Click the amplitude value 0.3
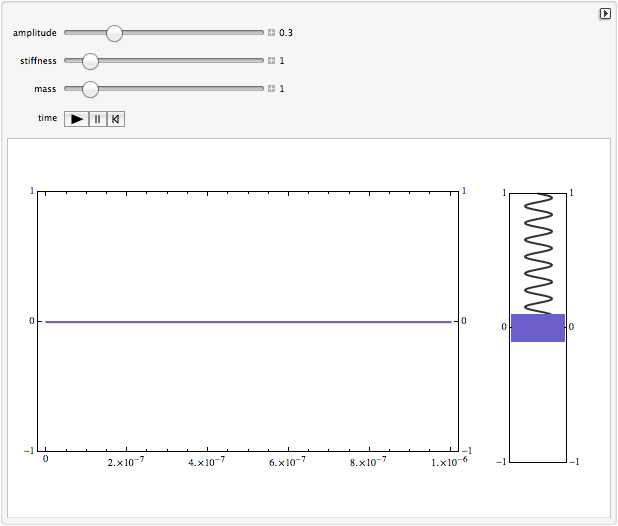This screenshot has height=526, width=618. pyautogui.click(x=286, y=33)
